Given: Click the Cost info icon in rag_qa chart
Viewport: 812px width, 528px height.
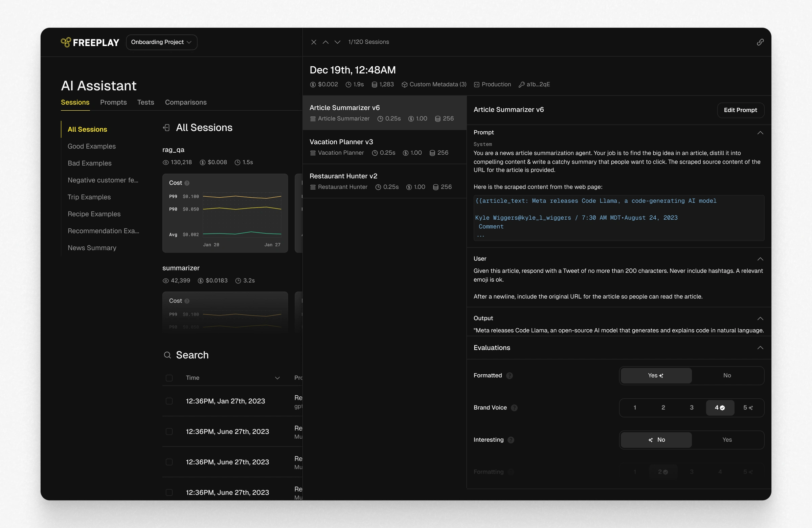Looking at the screenshot, I should (187, 183).
